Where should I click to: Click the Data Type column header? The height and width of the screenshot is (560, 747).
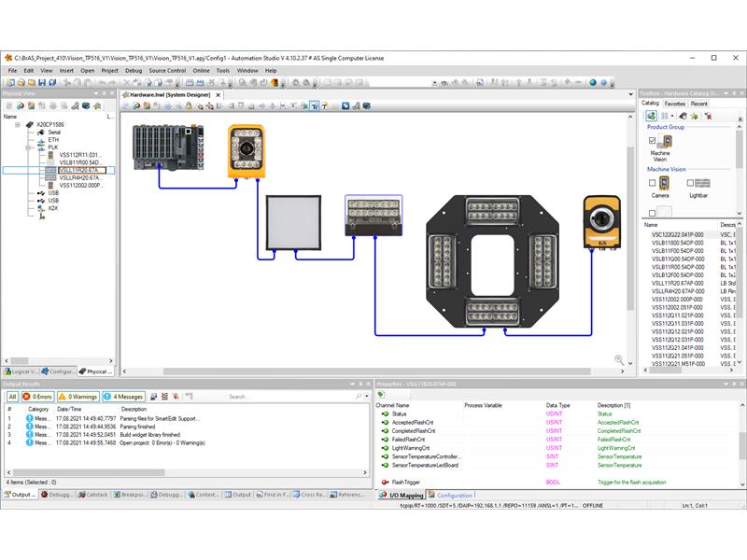557,405
